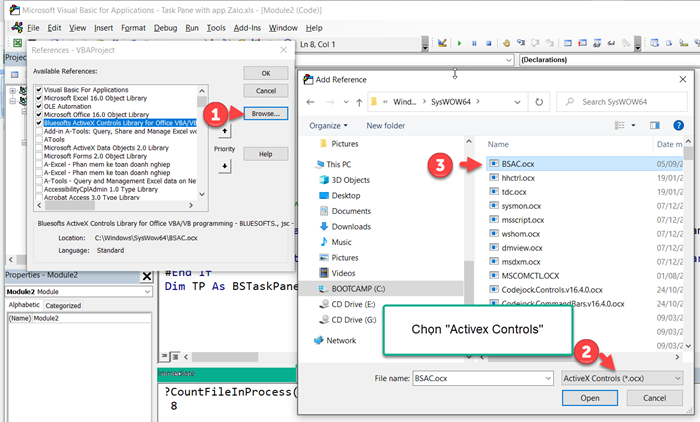This screenshot has width=700, height=422.
Task: Select the BSAC.ocx file
Action: (x=518, y=164)
